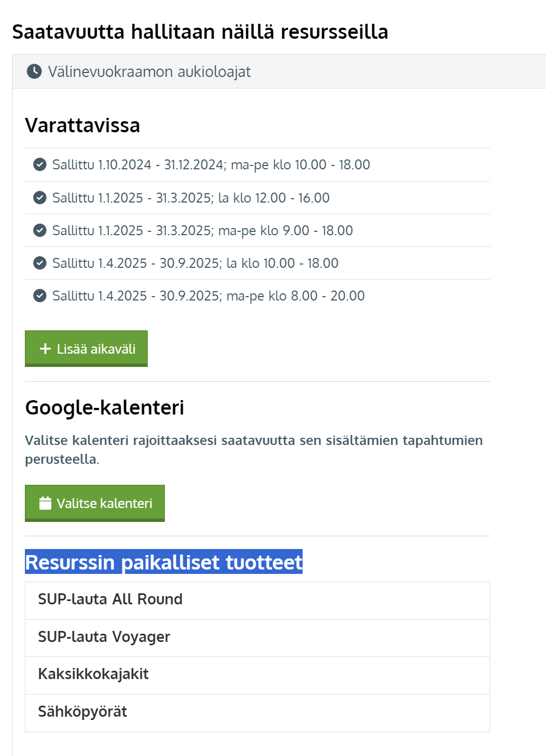This screenshot has width=546, height=756.
Task: Open the Välinevuokraamon aukioloajat resource header
Action: [x=149, y=71]
